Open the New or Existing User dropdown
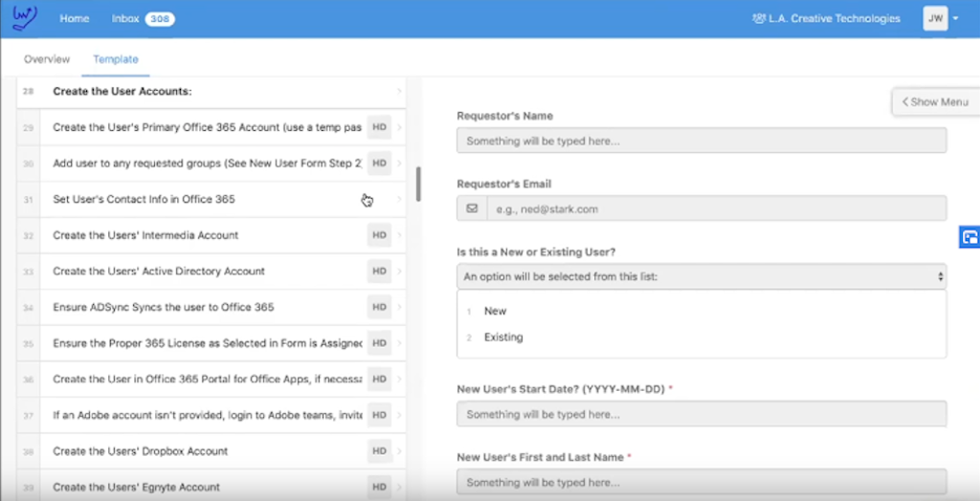The image size is (980, 501). click(702, 276)
